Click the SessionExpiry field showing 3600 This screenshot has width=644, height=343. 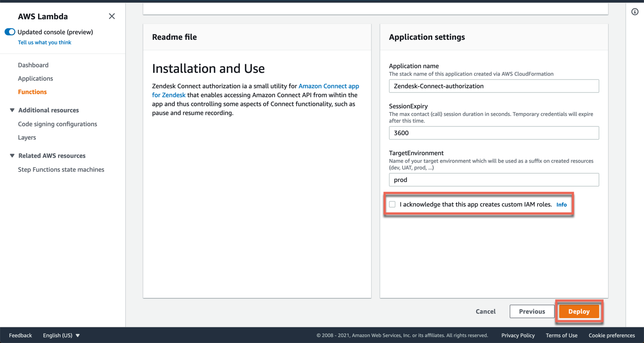tap(494, 133)
